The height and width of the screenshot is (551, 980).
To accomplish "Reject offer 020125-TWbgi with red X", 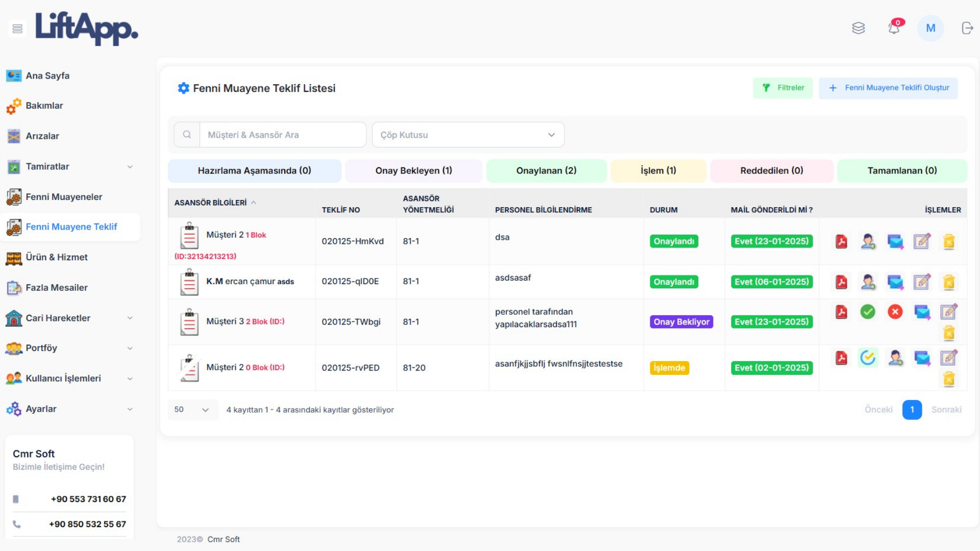I will pyautogui.click(x=895, y=312).
